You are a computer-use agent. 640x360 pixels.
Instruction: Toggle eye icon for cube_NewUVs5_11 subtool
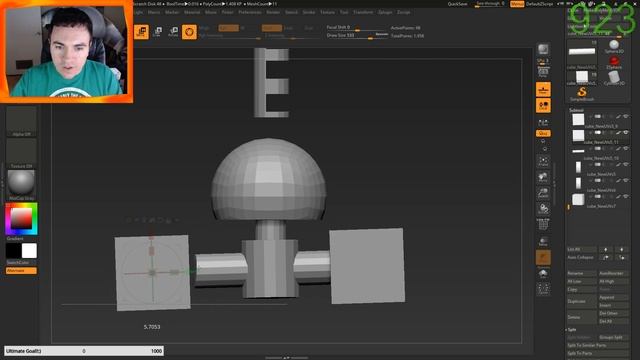pyautogui.click(x=625, y=133)
